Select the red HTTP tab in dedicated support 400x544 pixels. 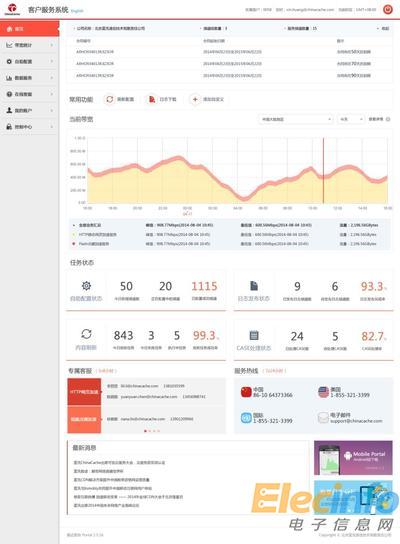tap(84, 392)
